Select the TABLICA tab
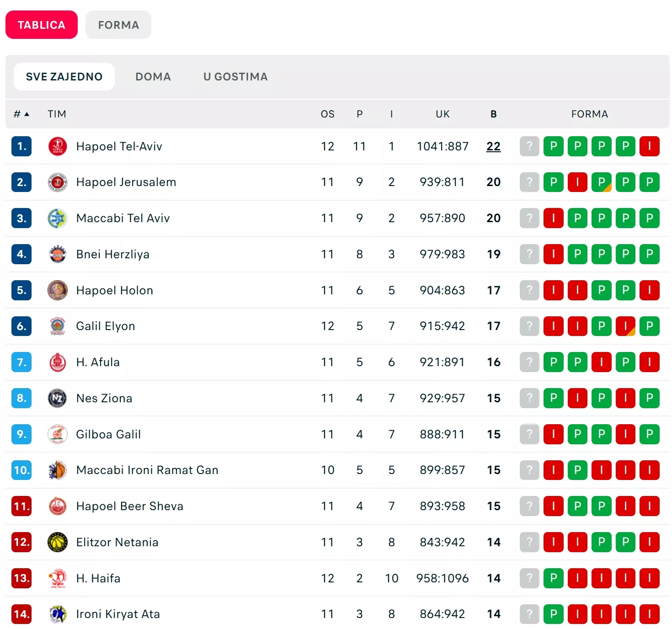672x629 pixels. [42, 25]
